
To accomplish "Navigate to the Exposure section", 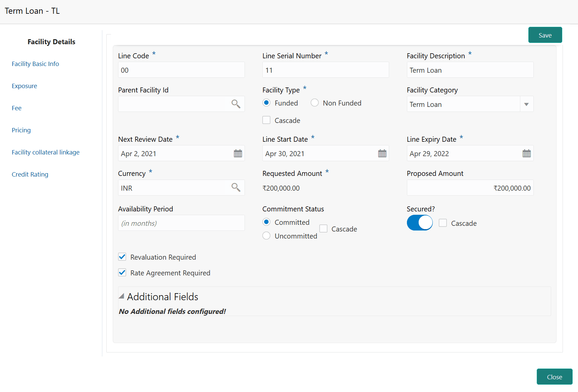I will tap(24, 86).
